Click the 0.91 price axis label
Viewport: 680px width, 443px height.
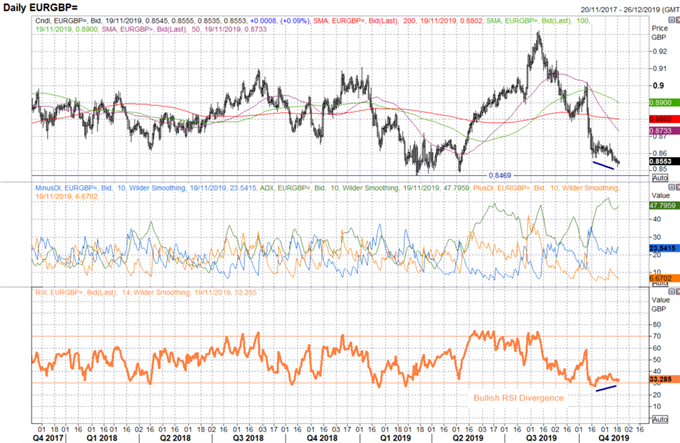coord(660,68)
